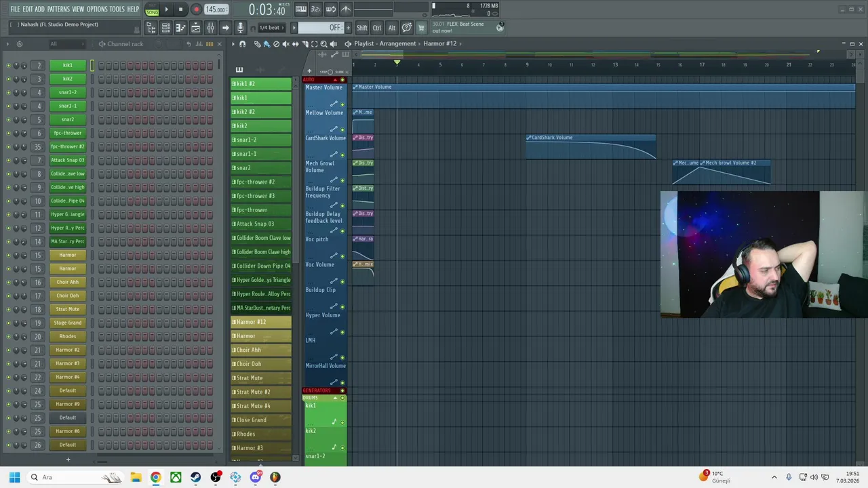Toggle mute dot on CardShark Volume track
This screenshot has height=488, width=868.
(342, 155)
